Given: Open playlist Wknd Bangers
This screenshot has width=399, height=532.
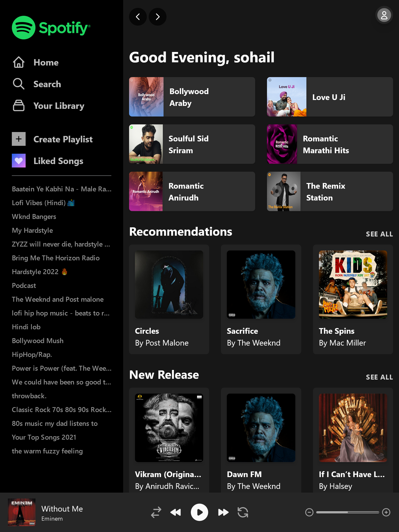Looking at the screenshot, I should [x=34, y=216].
